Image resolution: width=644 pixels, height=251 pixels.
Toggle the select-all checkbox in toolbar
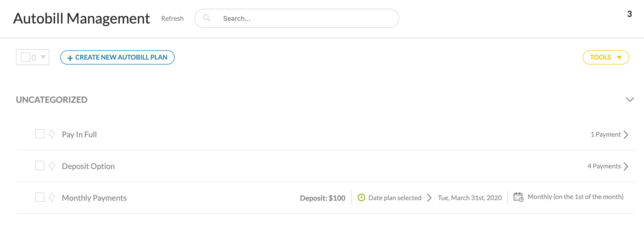coord(25,57)
